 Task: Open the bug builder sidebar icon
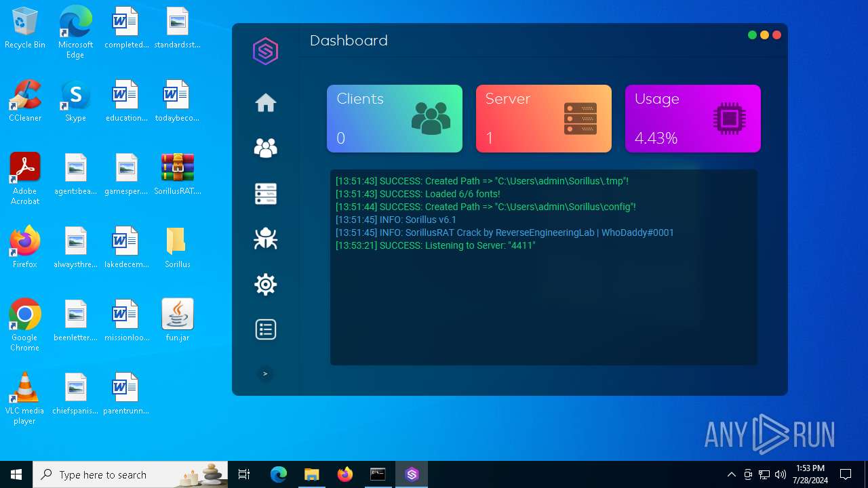point(265,239)
